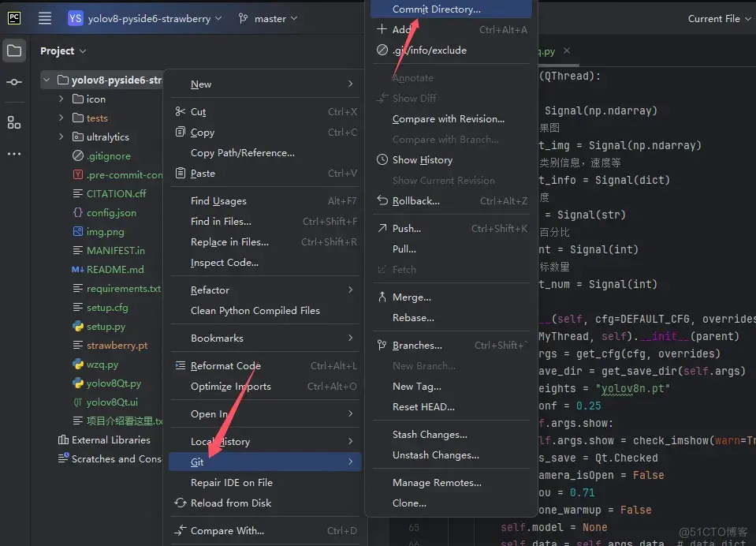
Task: Click Push in the Git submenu
Action: point(406,229)
